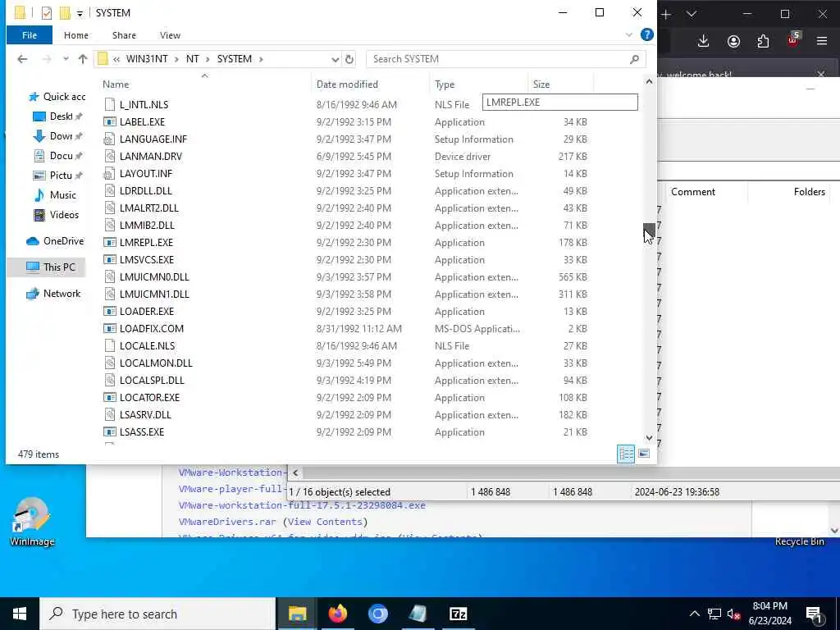Expand the ribbon with the chevron
The width and height of the screenshot is (840, 630).
click(629, 34)
